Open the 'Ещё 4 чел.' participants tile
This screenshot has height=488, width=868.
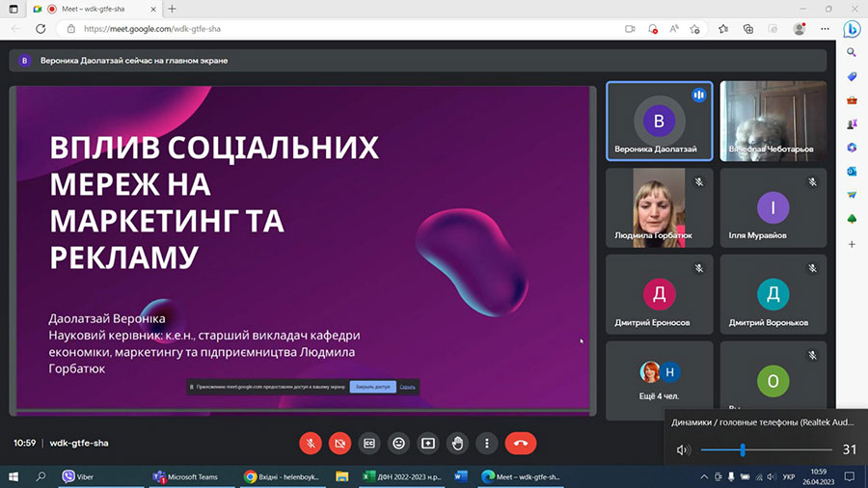point(660,381)
